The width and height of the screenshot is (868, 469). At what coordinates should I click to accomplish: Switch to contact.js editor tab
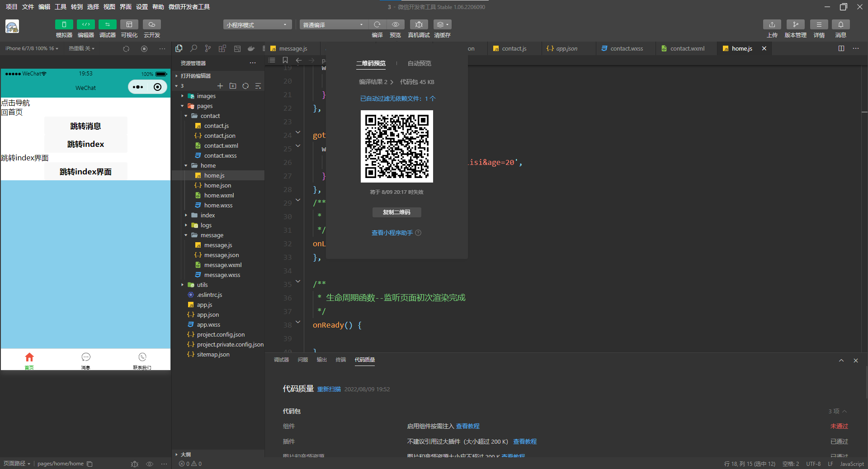point(514,48)
